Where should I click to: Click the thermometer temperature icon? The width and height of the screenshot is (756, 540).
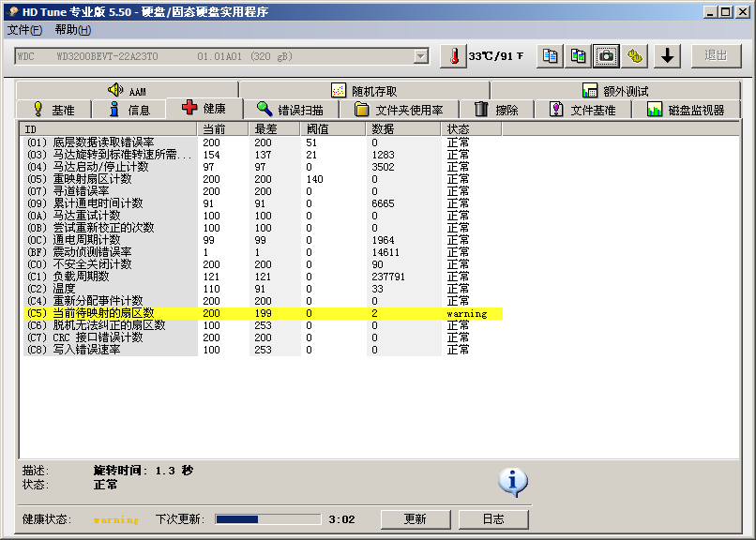[453, 56]
